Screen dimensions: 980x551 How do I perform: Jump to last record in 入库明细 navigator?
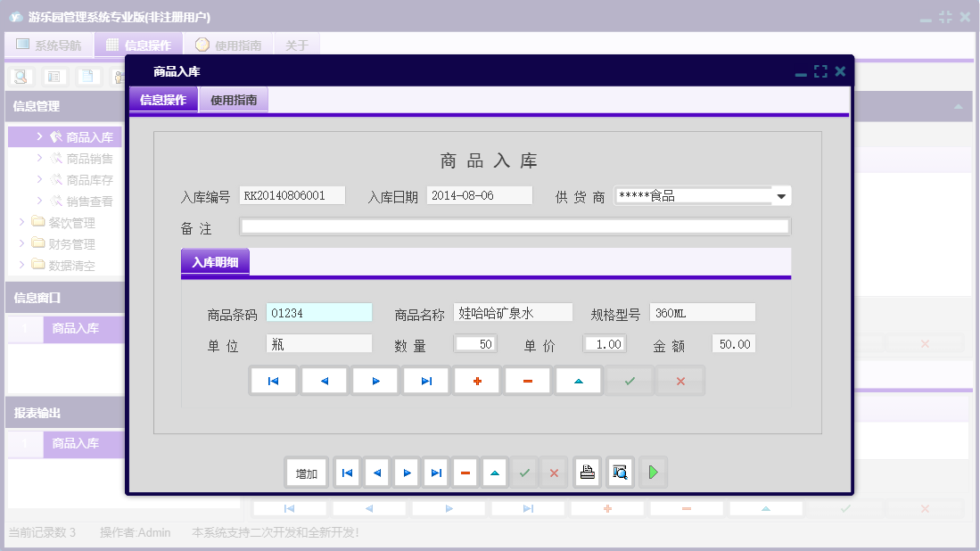click(x=426, y=381)
